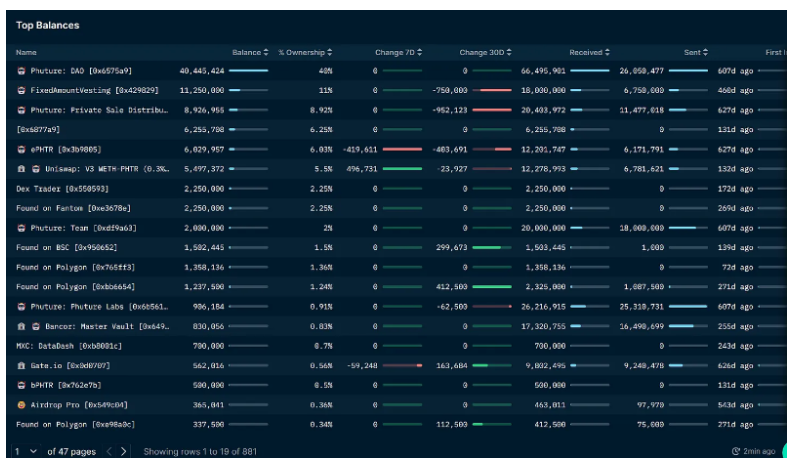Image resolution: width=791 pixels, height=463 pixels.
Task: Click the contract icon beside bPHTR
Action: [21, 385]
